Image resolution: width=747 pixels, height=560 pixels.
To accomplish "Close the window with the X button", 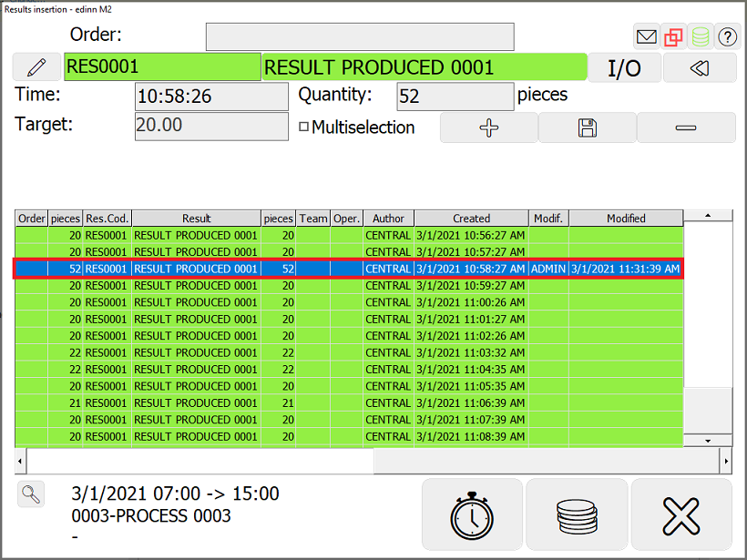I will click(681, 514).
